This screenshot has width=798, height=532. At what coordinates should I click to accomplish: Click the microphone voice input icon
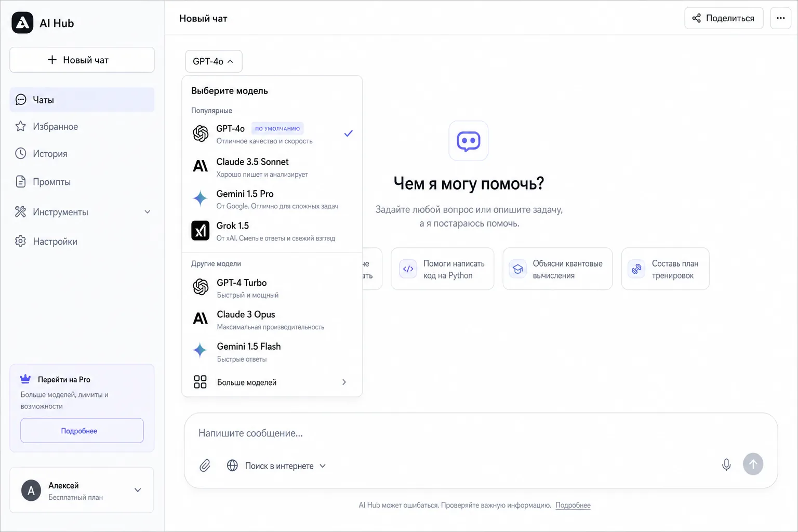coord(726,465)
